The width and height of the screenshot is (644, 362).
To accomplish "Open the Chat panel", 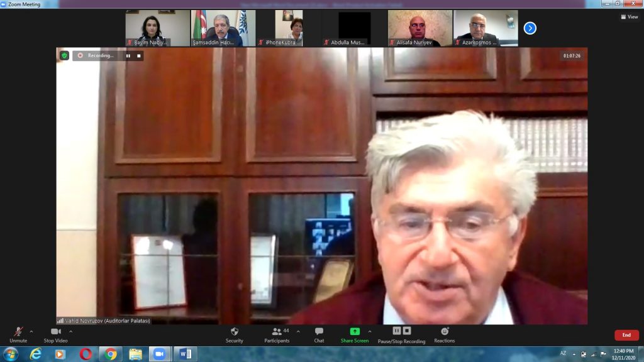I will pyautogui.click(x=319, y=333).
